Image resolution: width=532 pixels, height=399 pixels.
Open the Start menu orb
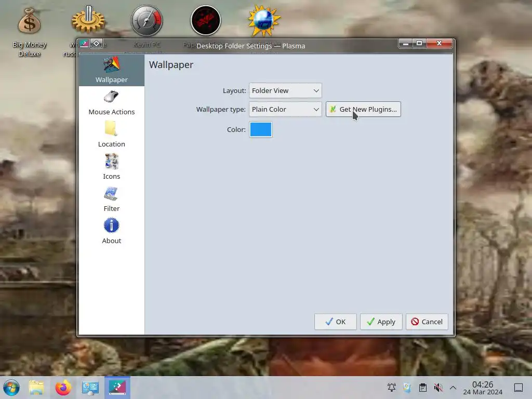[11, 388]
